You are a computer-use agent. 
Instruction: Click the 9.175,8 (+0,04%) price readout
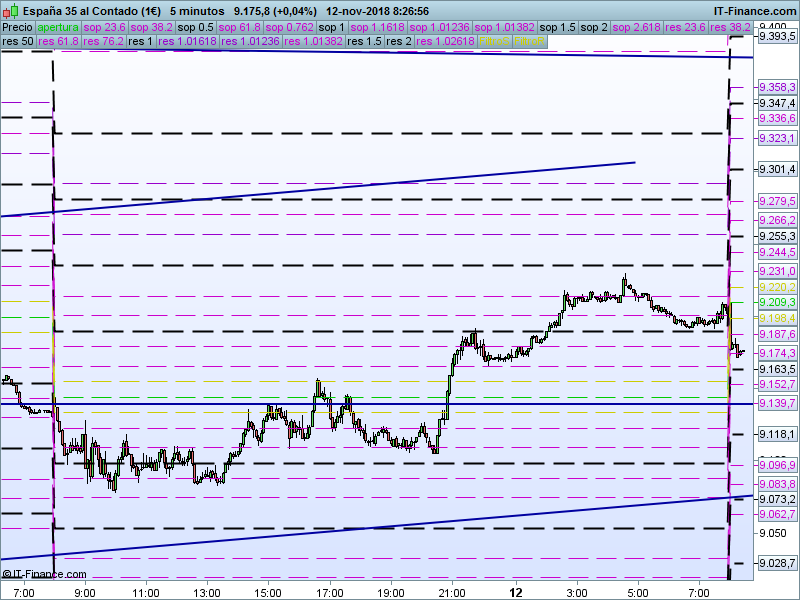275,11
